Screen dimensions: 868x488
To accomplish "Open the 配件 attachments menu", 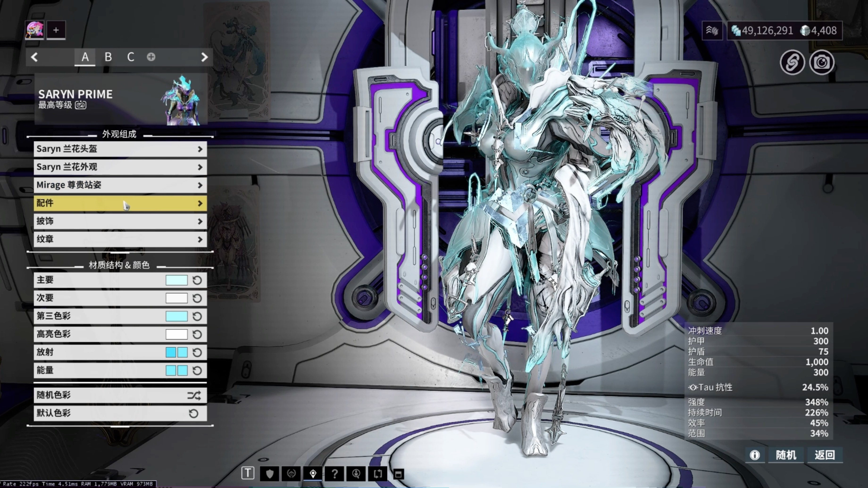I will click(120, 203).
